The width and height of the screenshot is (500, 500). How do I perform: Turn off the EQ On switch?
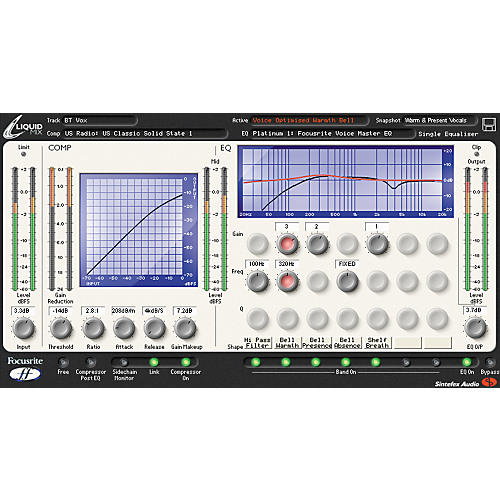click(467, 362)
